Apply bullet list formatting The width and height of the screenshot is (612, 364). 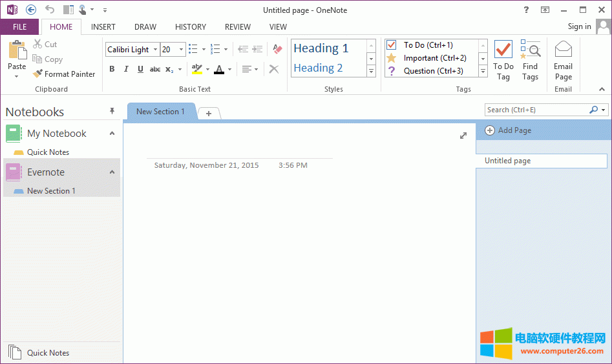point(193,50)
